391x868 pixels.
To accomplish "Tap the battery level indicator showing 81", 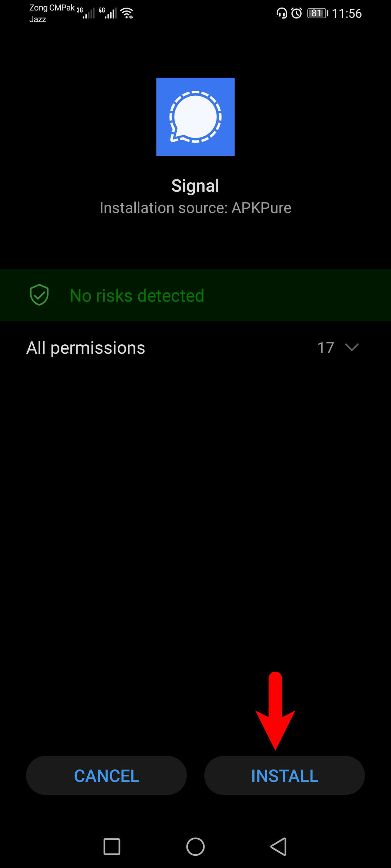I will tap(318, 13).
